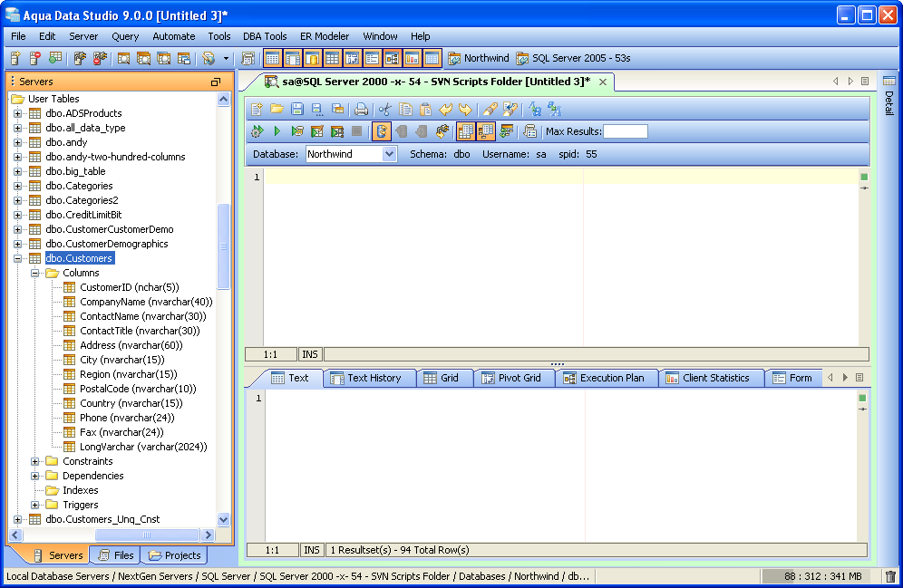Register a new server with toolbar icon
Screen dimensions: 903x588
[15, 58]
